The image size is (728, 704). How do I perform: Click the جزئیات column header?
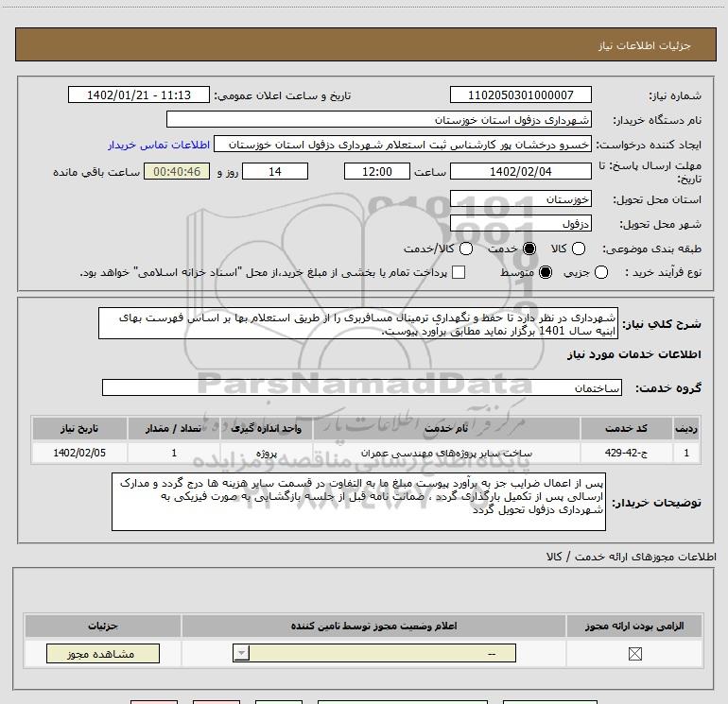(103, 626)
